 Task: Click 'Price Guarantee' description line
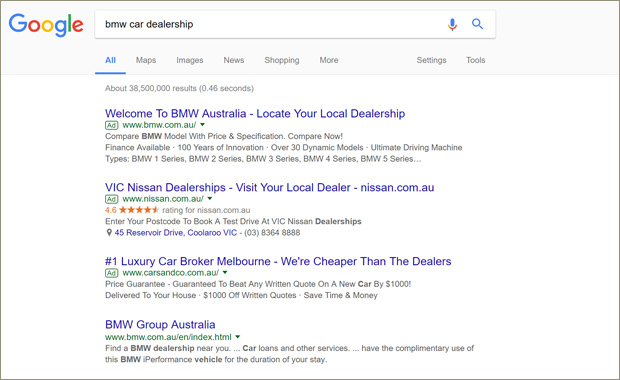tap(258, 284)
